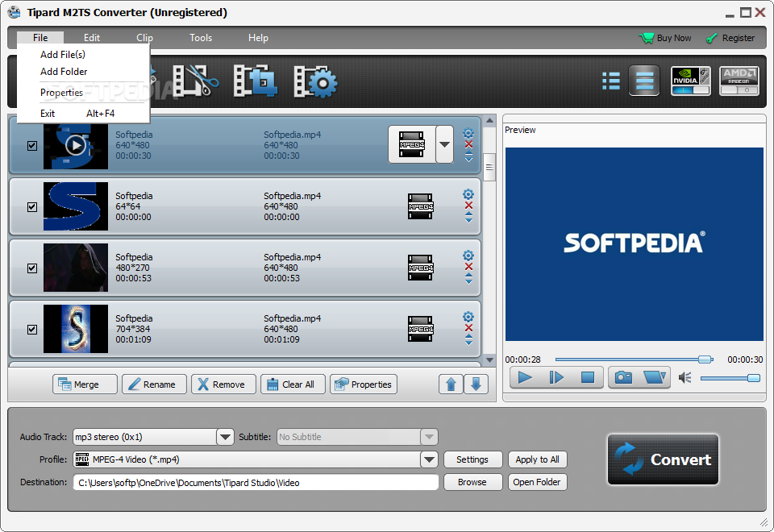
Task: Open the disabled Subtitle dropdown
Action: point(429,437)
